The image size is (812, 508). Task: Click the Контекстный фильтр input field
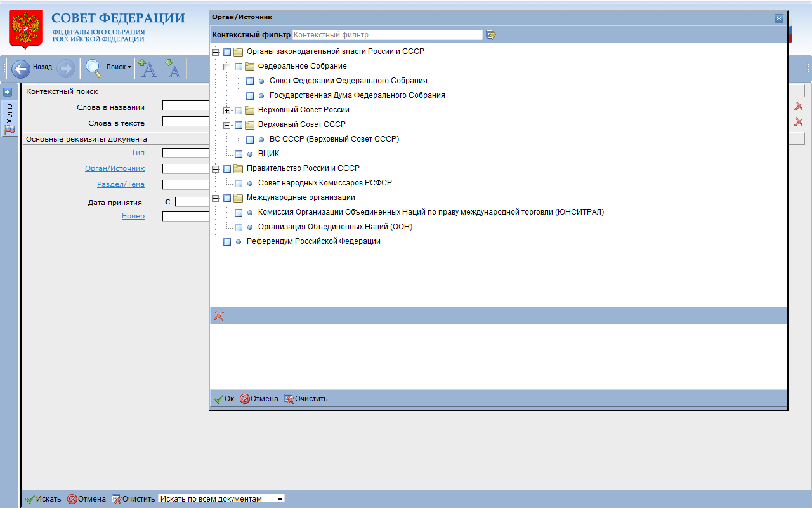point(388,35)
